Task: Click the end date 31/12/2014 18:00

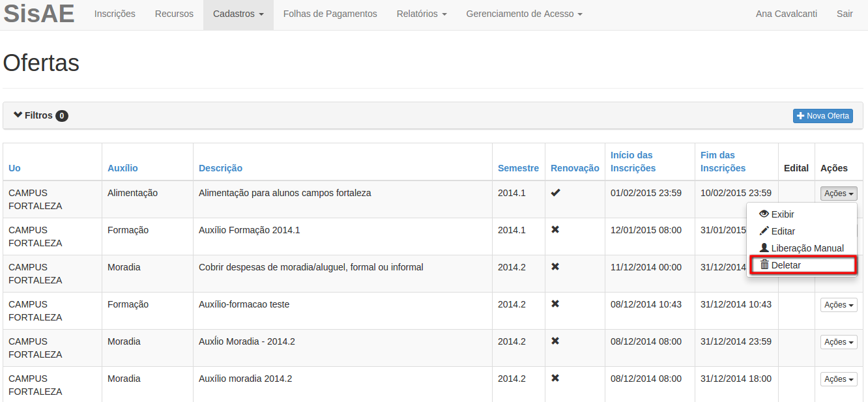Action: point(736,379)
